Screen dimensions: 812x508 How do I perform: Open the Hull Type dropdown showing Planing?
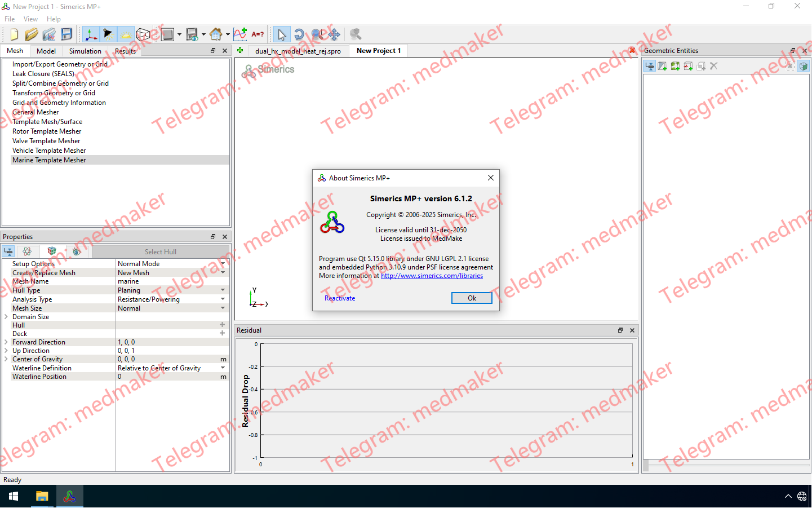tap(172, 290)
